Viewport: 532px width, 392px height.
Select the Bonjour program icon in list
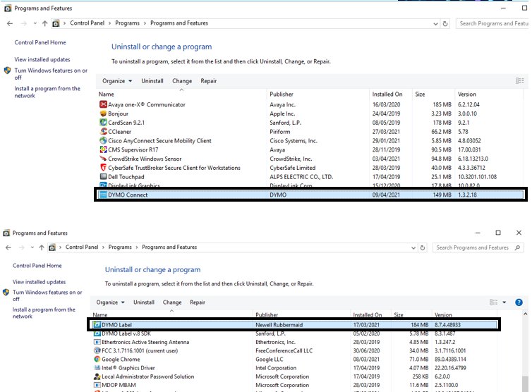(103, 114)
